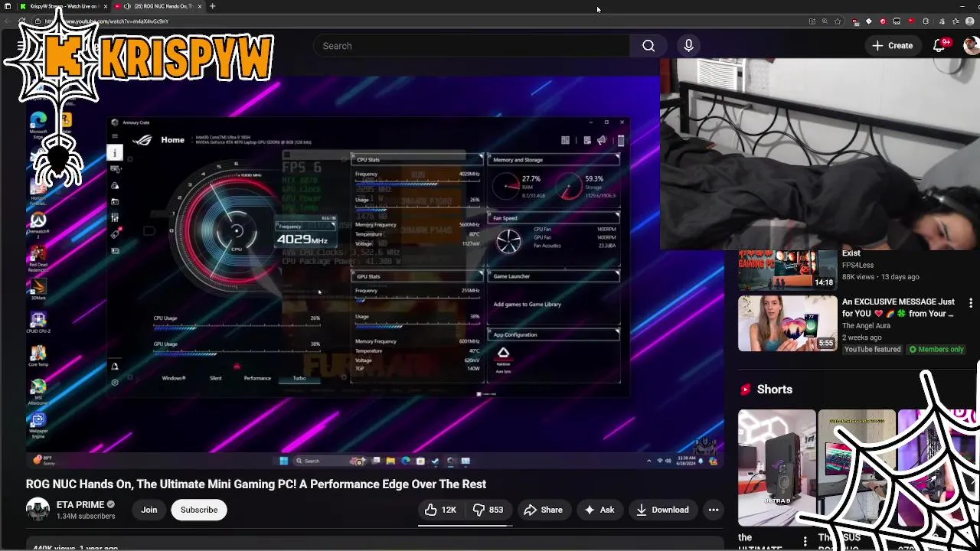Bookmark this page with the star icon

coord(838,21)
